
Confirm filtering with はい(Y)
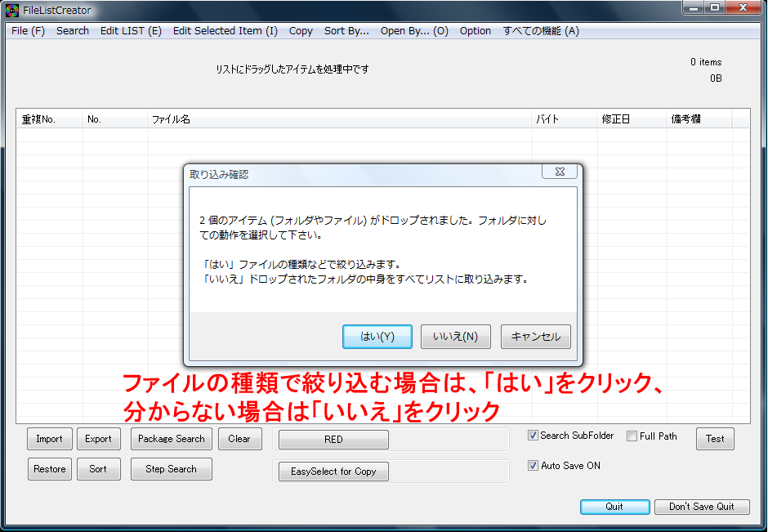click(377, 336)
